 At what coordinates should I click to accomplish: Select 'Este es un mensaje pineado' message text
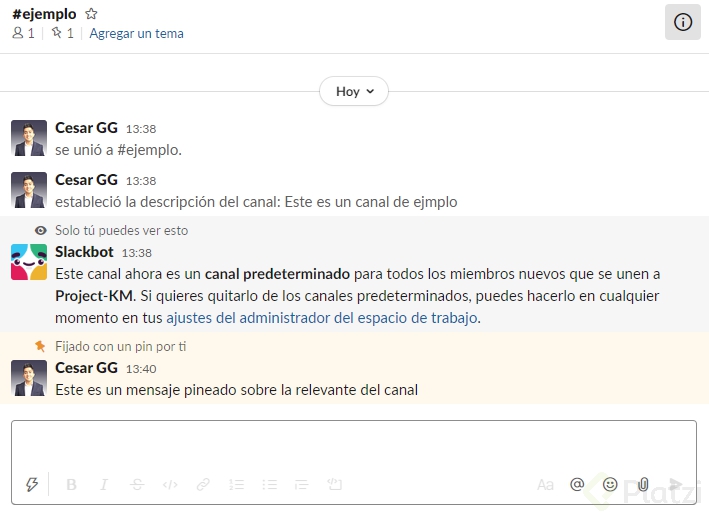(x=236, y=390)
